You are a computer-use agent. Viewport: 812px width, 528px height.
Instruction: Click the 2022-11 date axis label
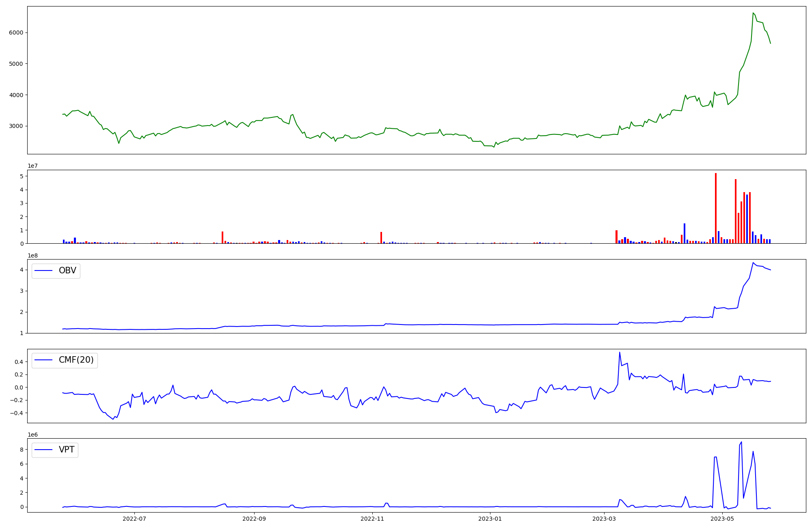[372, 519]
